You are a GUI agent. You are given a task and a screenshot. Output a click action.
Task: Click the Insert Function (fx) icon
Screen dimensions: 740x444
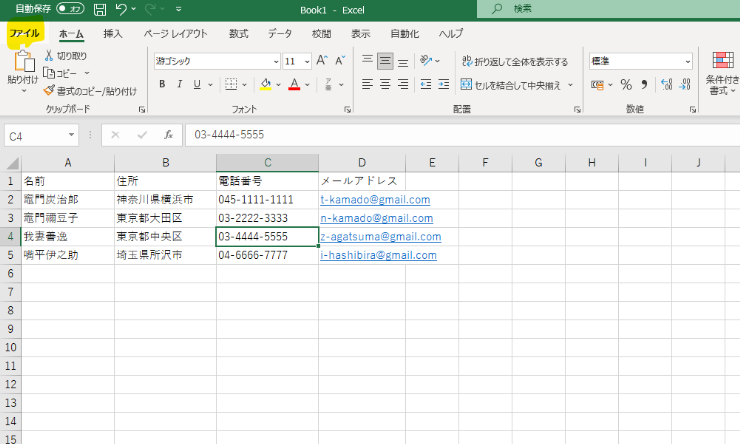point(168,134)
